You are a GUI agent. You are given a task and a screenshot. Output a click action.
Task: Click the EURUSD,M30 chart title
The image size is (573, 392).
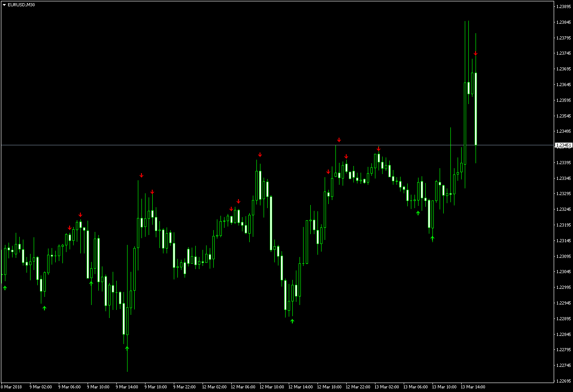tap(22, 4)
